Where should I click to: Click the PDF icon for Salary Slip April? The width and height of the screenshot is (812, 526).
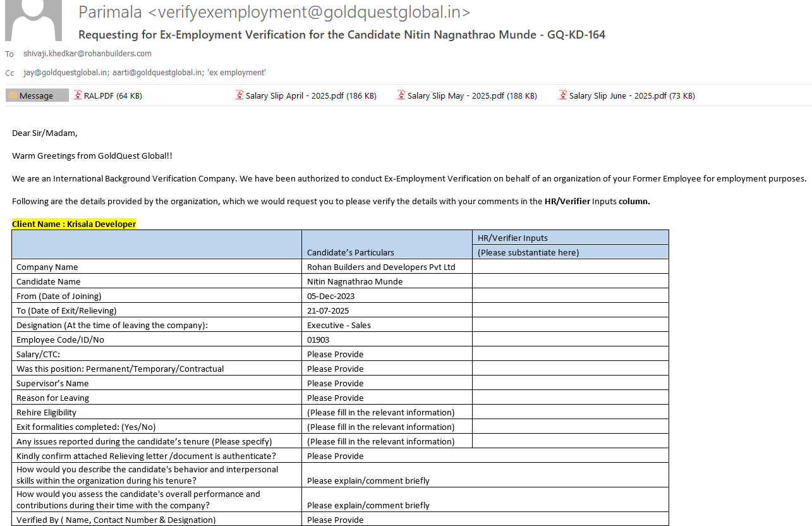coord(239,95)
